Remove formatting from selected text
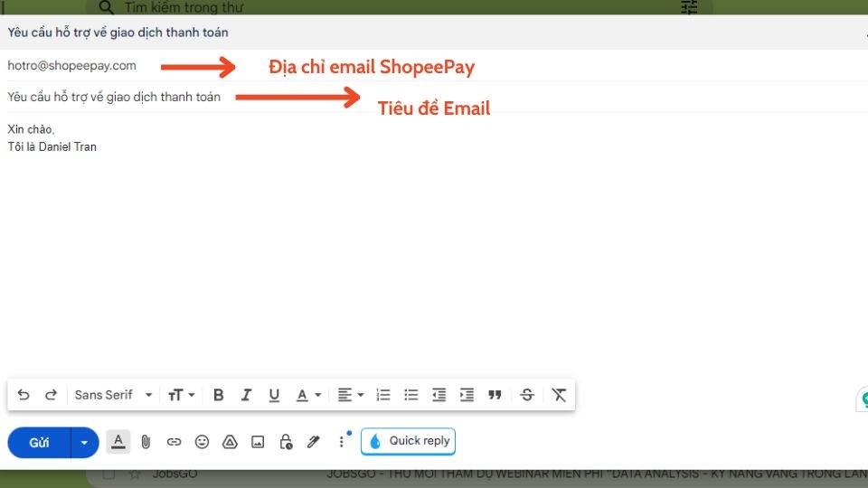The height and width of the screenshot is (488, 868). point(559,395)
